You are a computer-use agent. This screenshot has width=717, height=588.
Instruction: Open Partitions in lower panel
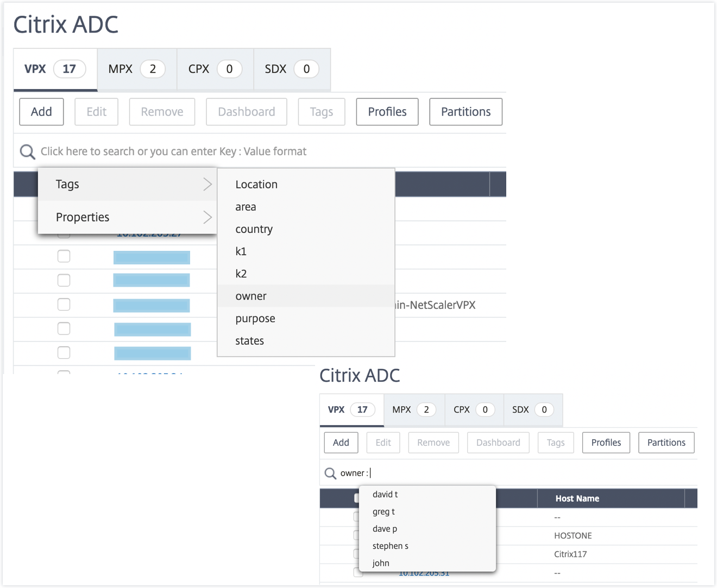tap(666, 442)
